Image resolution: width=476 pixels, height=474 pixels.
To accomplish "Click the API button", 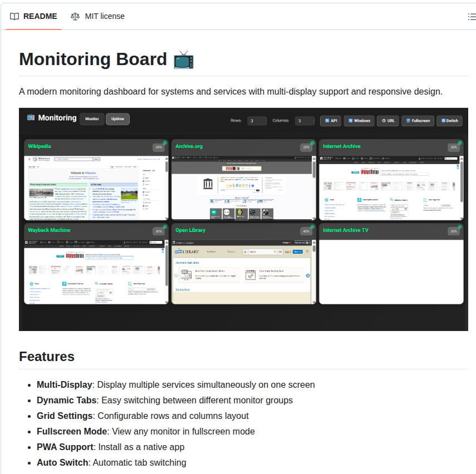I will tap(331, 120).
